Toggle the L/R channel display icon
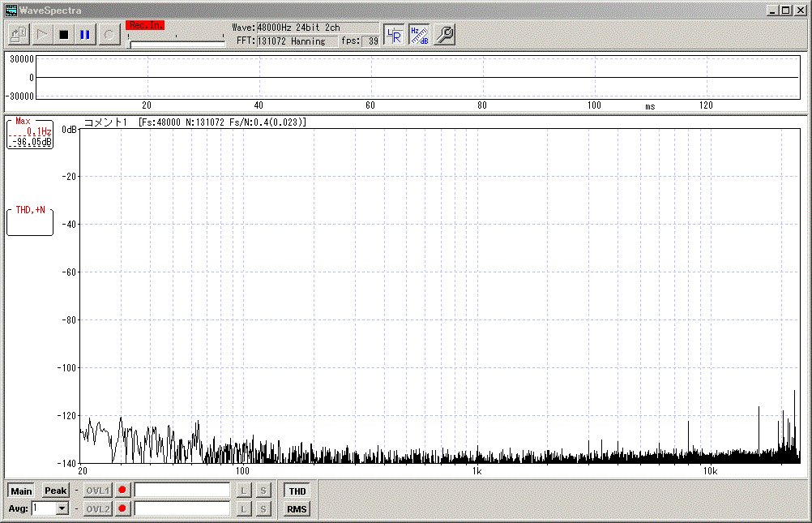 (394, 35)
